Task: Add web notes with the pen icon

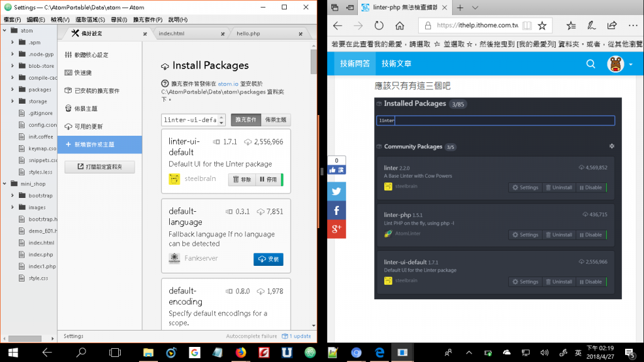Action: click(x=591, y=25)
